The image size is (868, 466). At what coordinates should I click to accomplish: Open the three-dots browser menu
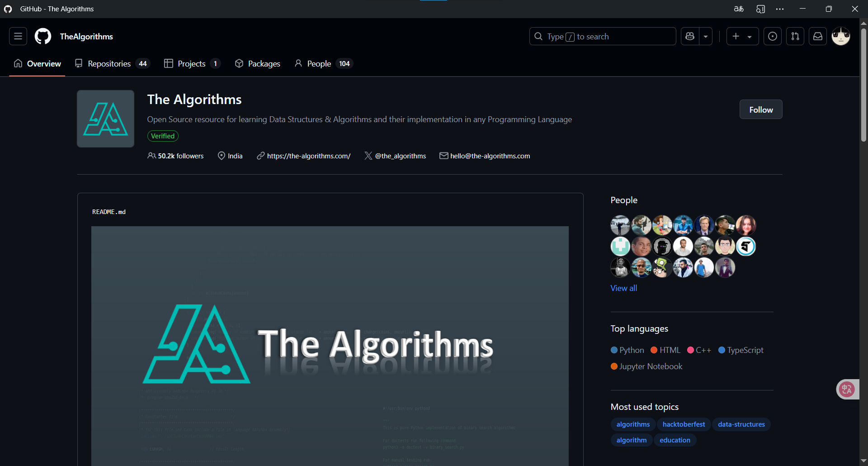(x=780, y=9)
